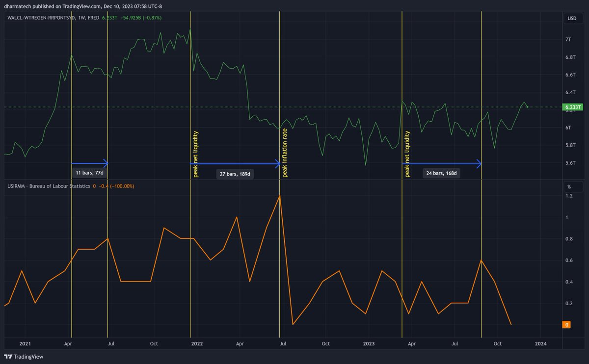Click the 2024 label on the time axis
This screenshot has height=364, width=589.
(541, 343)
